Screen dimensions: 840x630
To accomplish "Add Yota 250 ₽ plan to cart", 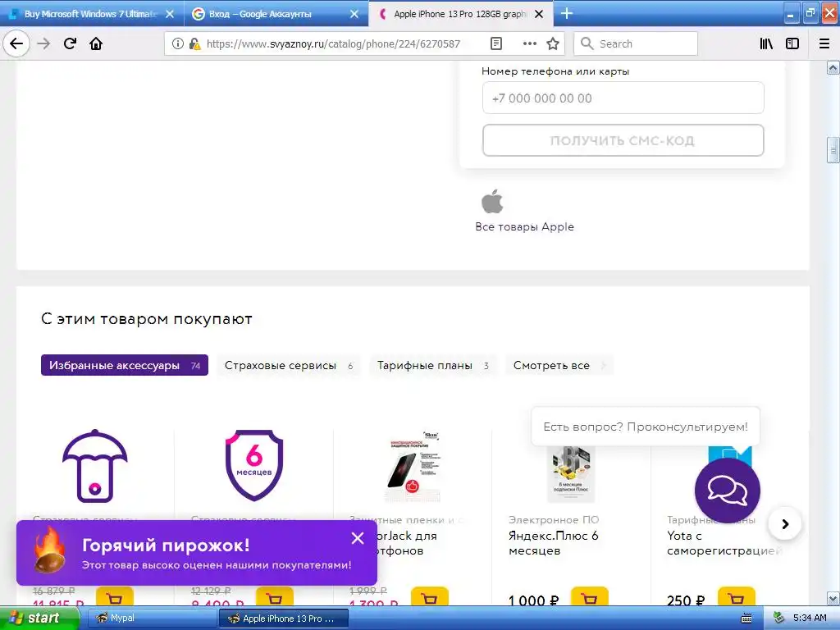I will tap(737, 598).
